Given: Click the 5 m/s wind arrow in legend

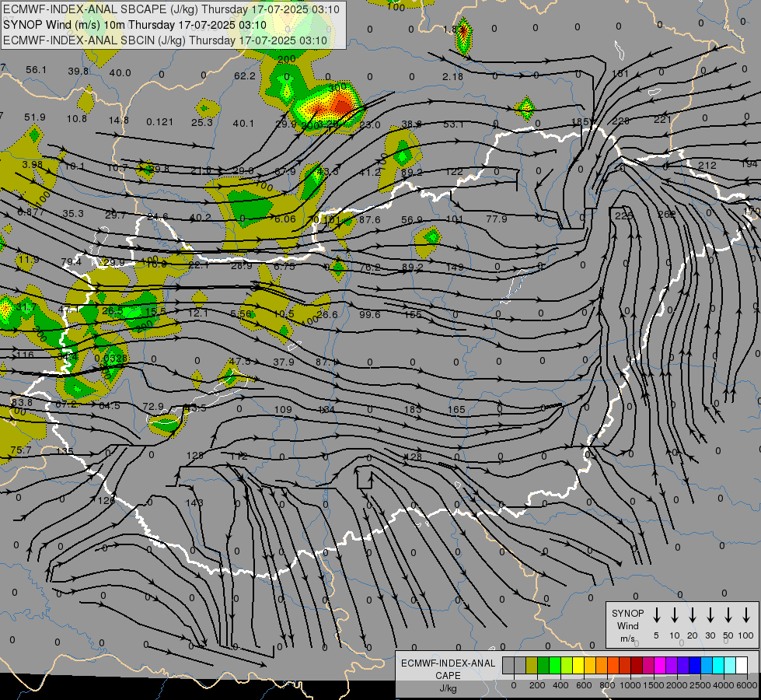Looking at the screenshot, I should (656, 615).
